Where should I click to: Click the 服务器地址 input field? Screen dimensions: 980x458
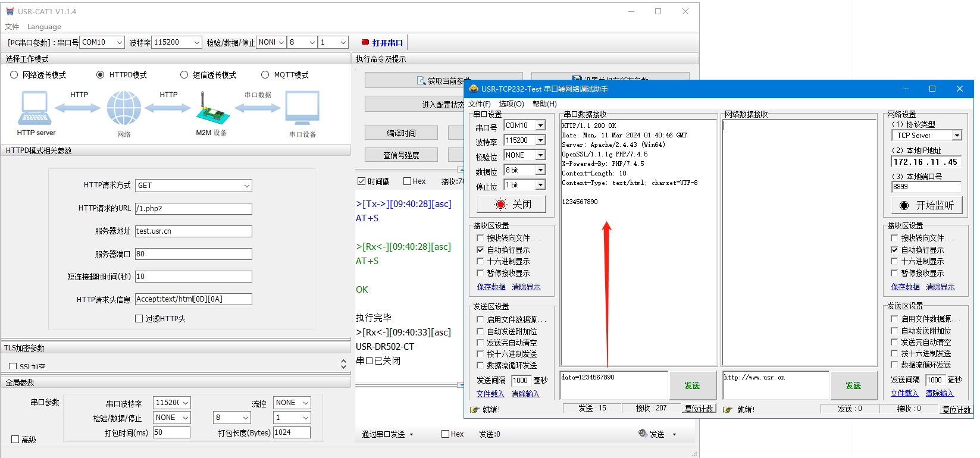click(x=193, y=231)
